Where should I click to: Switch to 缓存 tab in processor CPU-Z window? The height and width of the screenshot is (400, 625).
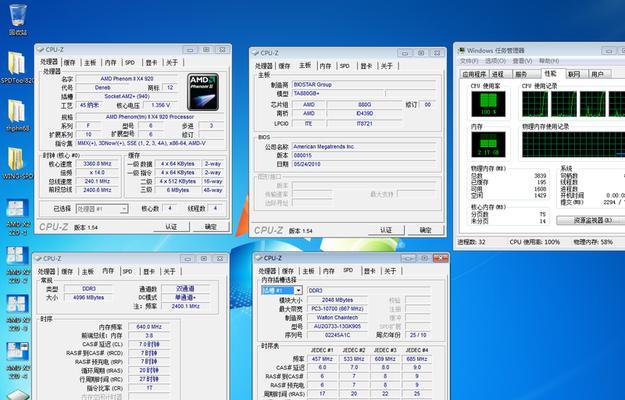70,63
